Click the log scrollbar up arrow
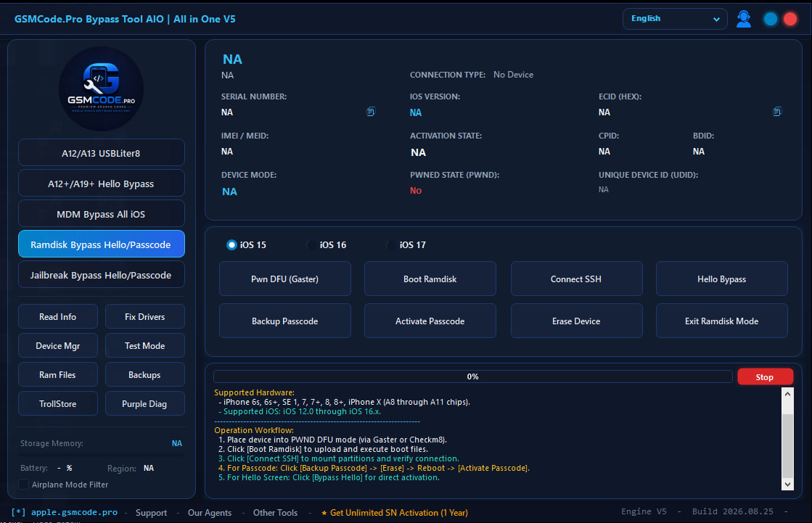The image size is (812, 523). (787, 394)
